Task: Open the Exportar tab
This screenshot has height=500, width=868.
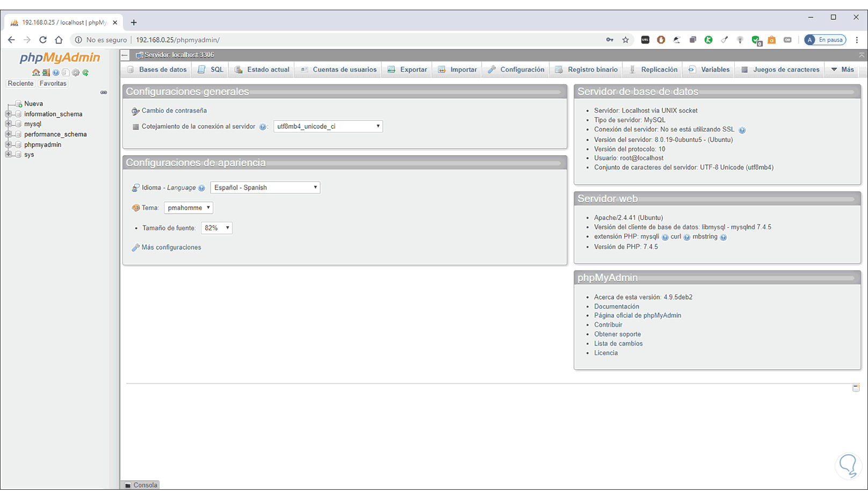Action: (x=407, y=70)
